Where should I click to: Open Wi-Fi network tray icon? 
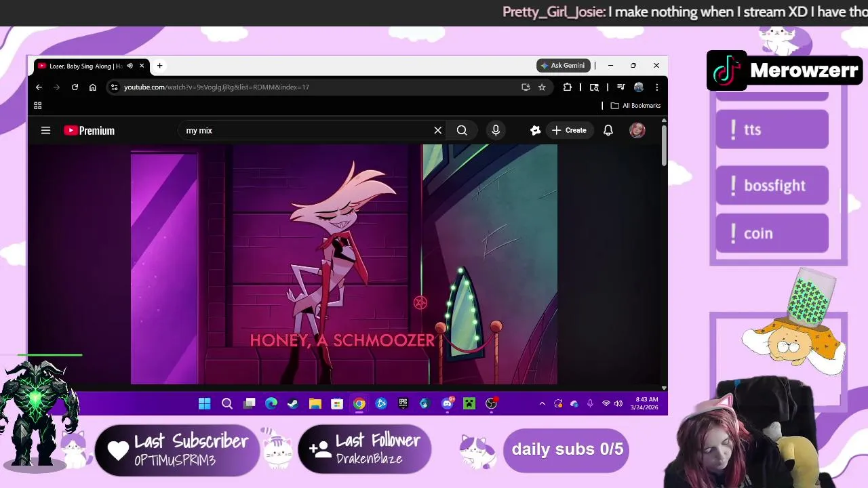coord(606,404)
